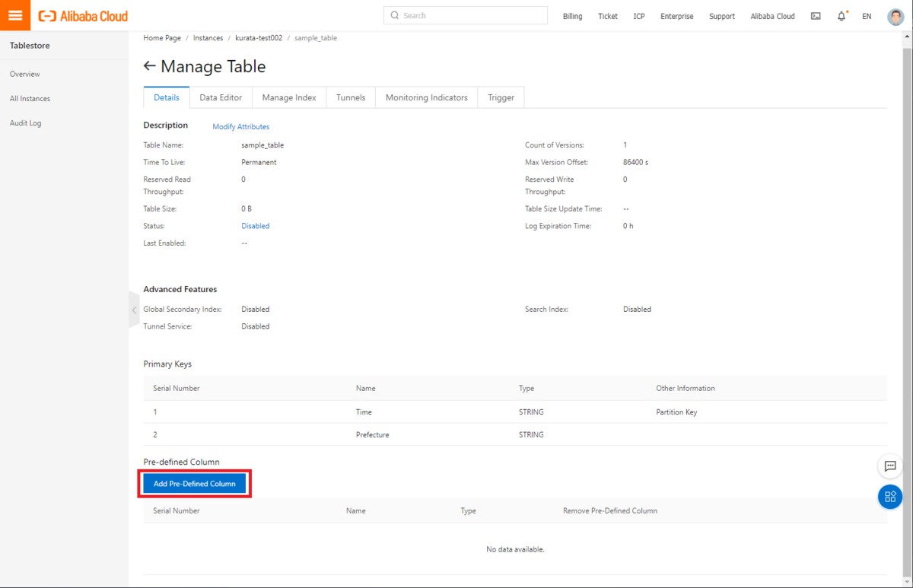Screen dimensions: 913x588
Task: Click the top search box
Action: 466,15
